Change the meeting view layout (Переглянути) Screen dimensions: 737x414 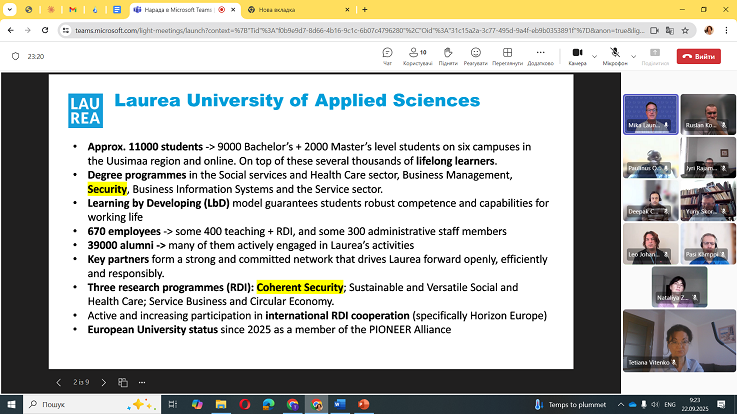click(507, 55)
